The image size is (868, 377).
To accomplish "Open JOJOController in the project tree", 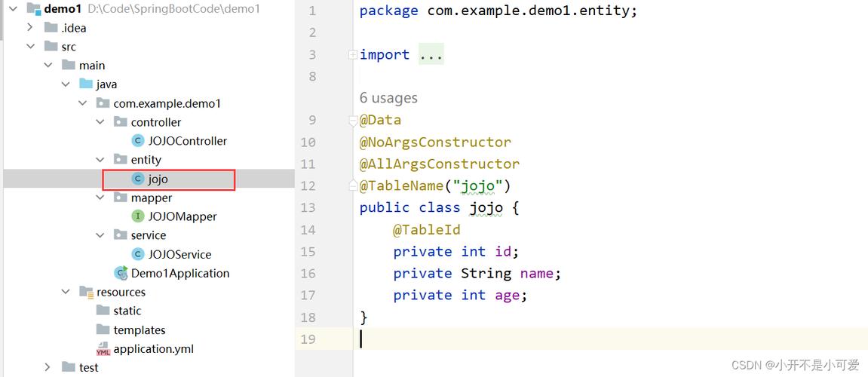I will (188, 140).
